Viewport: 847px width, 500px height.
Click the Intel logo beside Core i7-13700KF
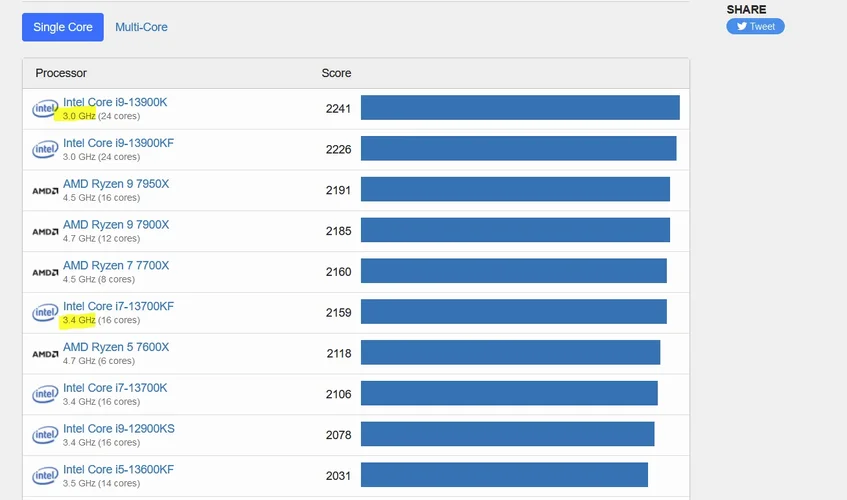(45, 313)
